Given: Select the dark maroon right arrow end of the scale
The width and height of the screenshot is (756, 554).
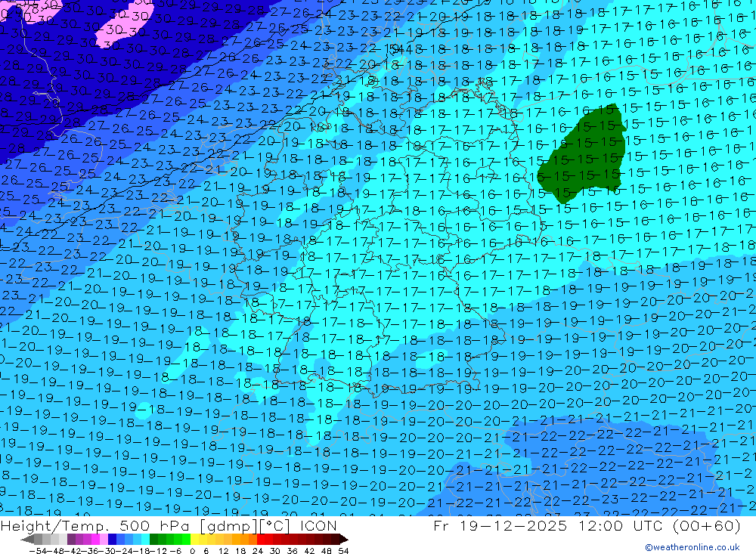Looking at the screenshot, I should [343, 540].
